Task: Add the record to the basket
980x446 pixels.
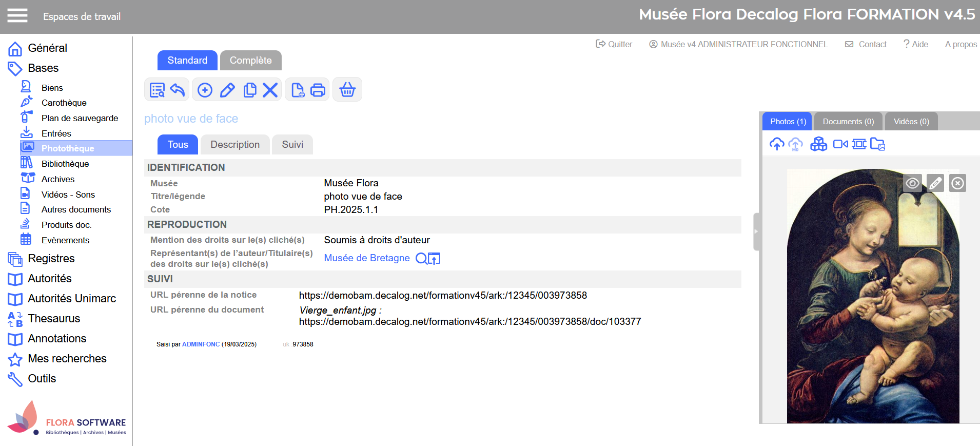Action: point(347,90)
